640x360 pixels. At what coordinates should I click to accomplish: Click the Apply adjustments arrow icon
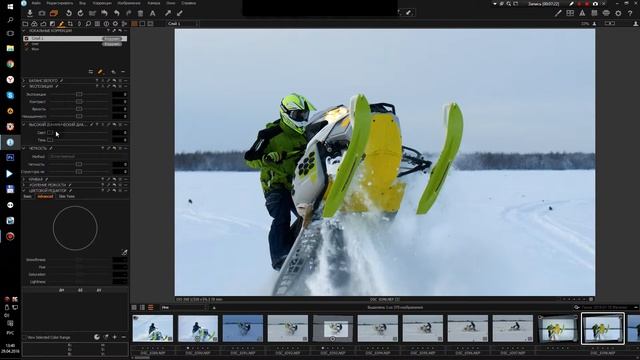tap(180, 13)
